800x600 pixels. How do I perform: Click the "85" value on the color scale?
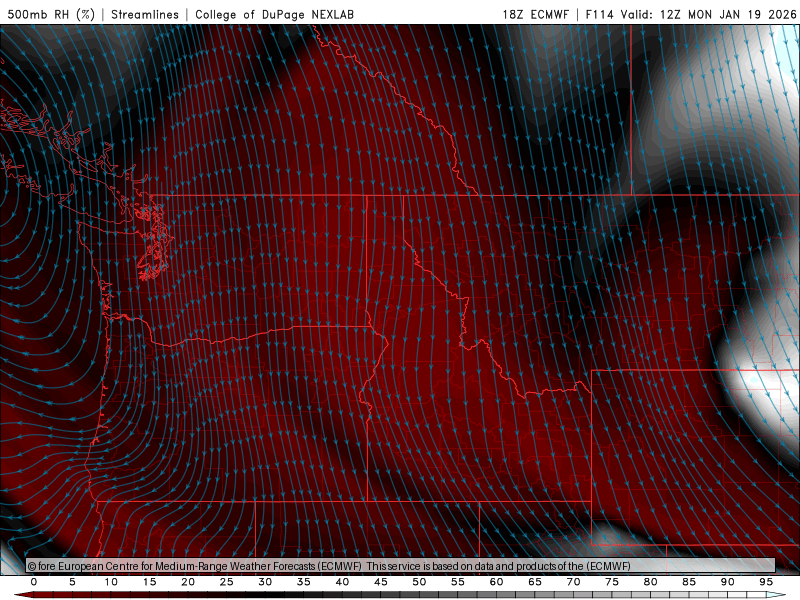689,582
